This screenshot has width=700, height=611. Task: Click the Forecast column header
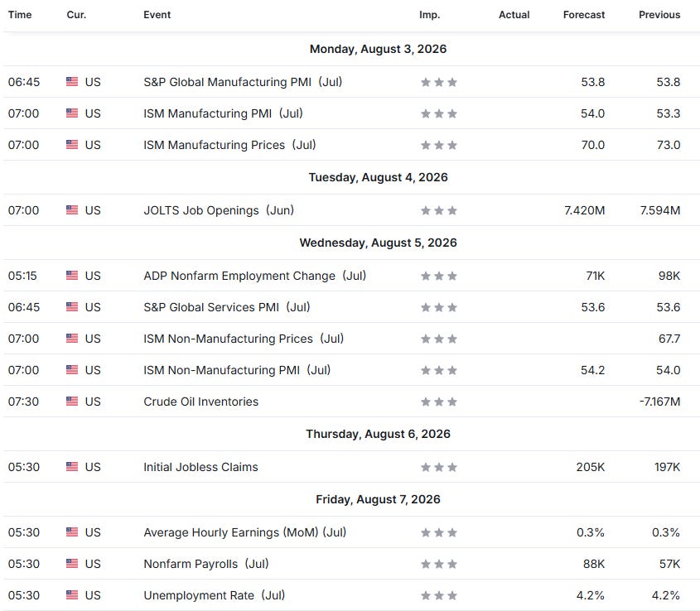pos(583,15)
